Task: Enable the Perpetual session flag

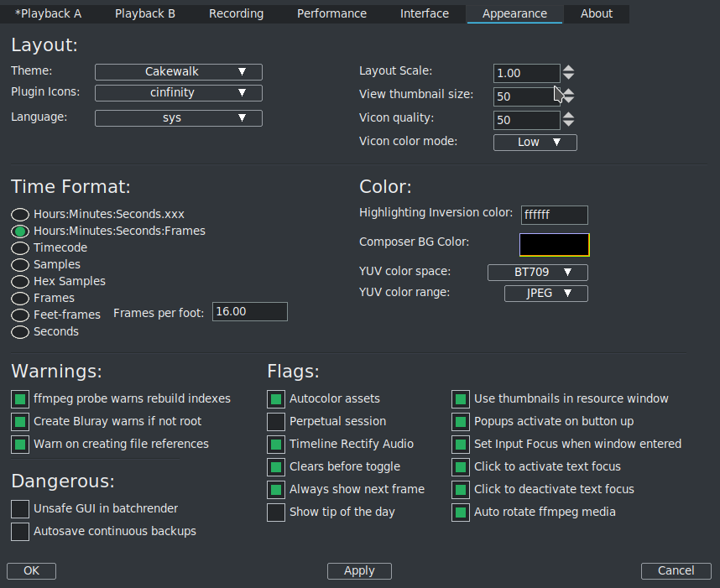Action: point(276,421)
